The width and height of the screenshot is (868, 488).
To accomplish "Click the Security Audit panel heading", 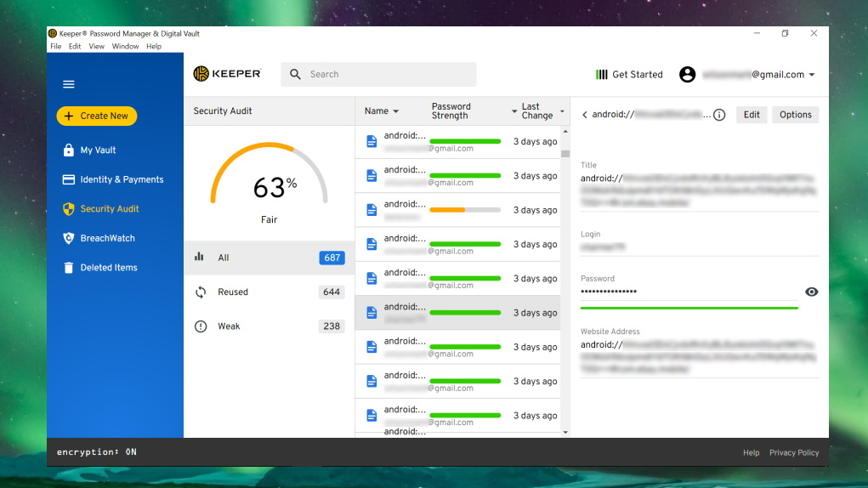I will pos(223,111).
